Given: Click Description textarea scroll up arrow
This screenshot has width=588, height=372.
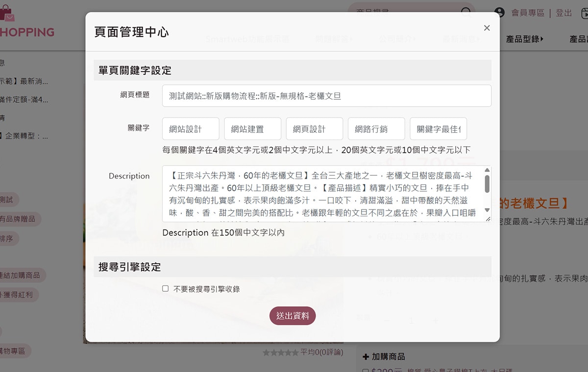Looking at the screenshot, I should pyautogui.click(x=487, y=170).
